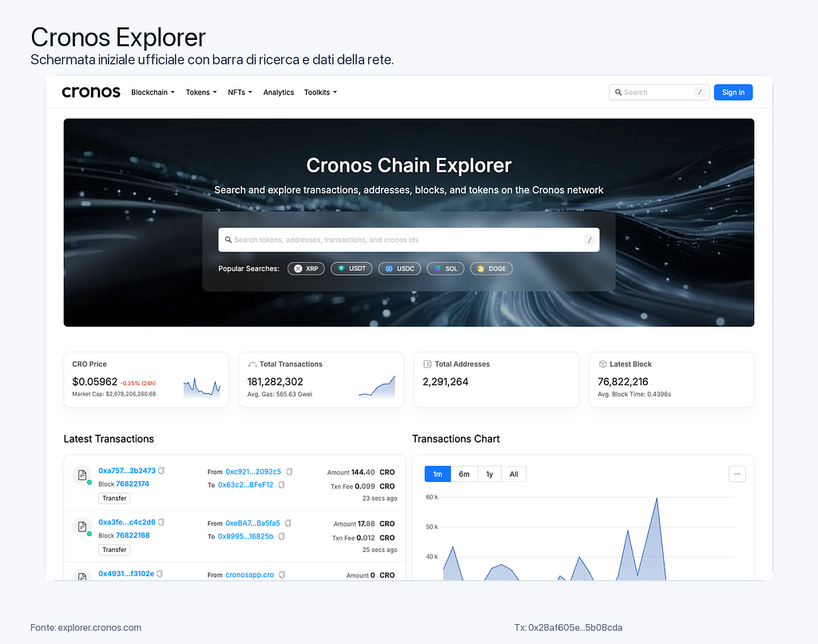Select the DOGE popular search chip
The image size is (818, 644).
tap(491, 268)
